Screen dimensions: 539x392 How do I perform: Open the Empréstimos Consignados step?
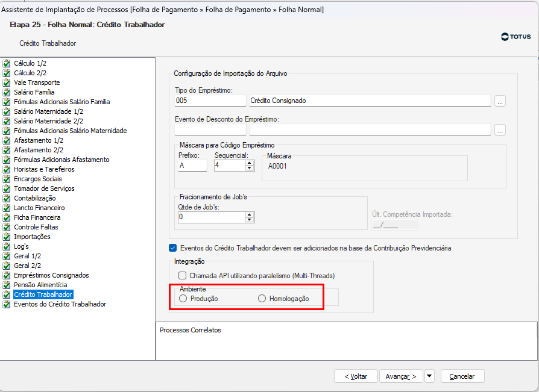[x=51, y=275]
